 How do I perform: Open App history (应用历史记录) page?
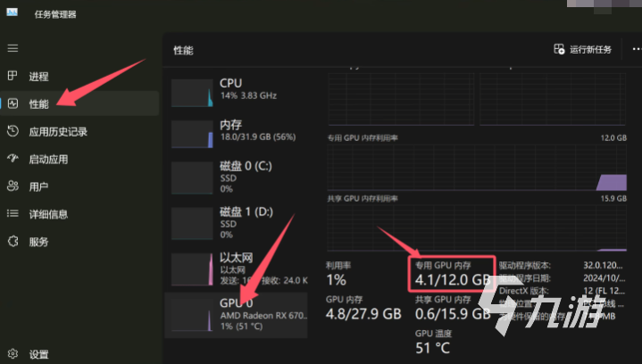79,131
